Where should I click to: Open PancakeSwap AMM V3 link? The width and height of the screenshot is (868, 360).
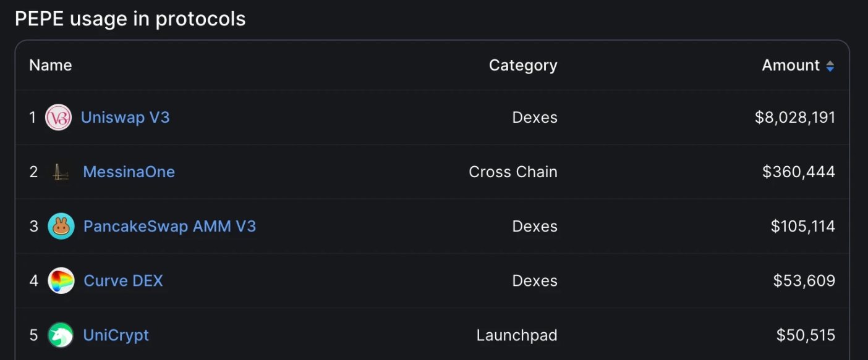(x=169, y=226)
